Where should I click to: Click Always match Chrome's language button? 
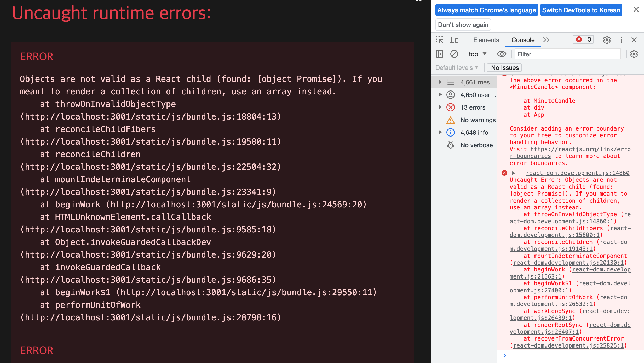coord(486,10)
